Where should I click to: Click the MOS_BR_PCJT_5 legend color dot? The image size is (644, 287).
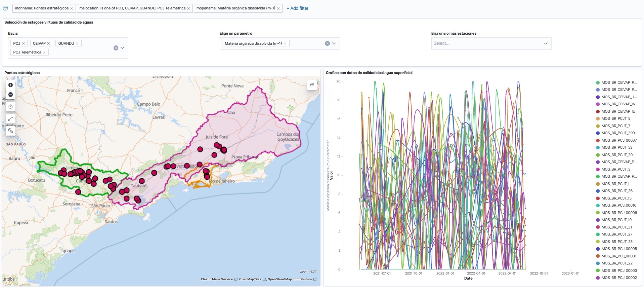coord(598,118)
